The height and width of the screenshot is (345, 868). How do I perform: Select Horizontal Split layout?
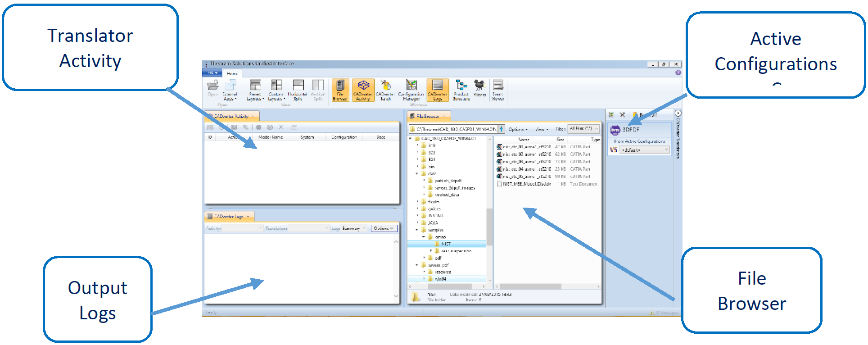pyautogui.click(x=298, y=90)
